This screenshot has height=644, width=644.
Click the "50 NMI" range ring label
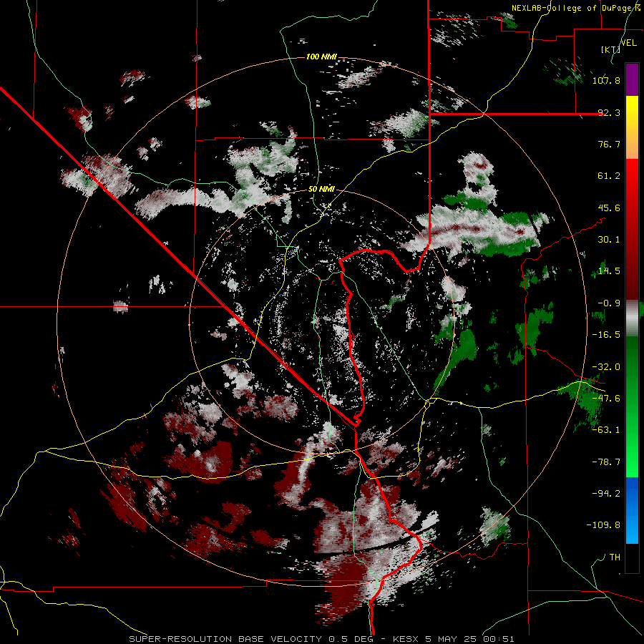321,190
